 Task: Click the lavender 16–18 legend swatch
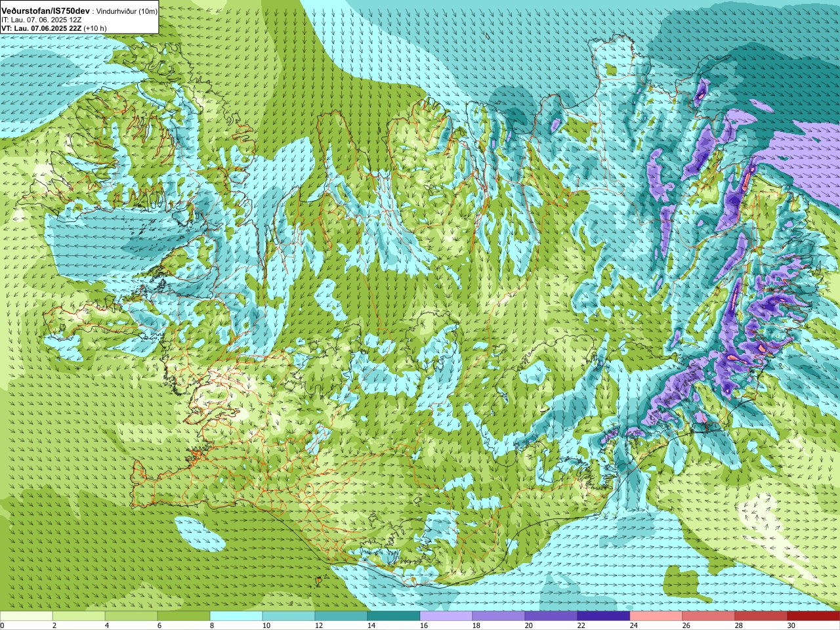click(446, 616)
